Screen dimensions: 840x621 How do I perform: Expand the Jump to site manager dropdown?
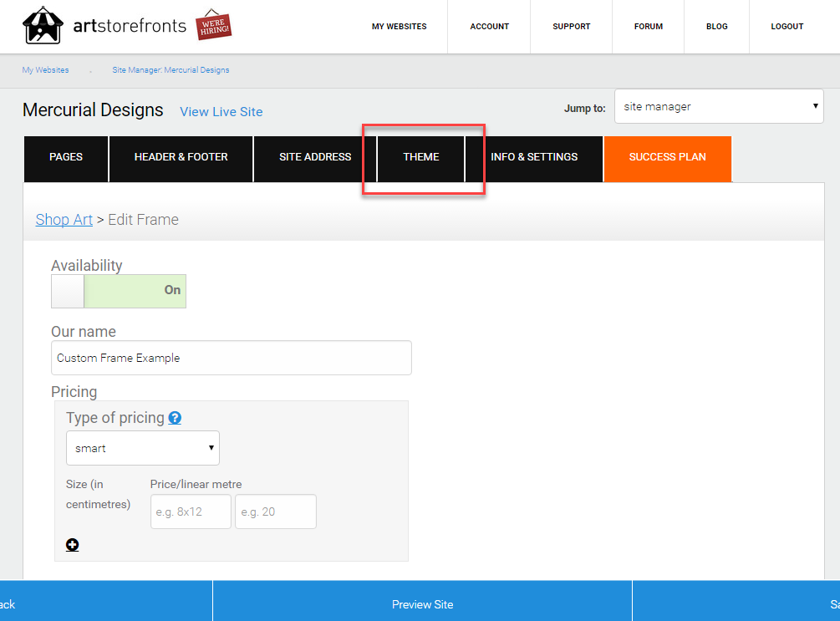pos(719,107)
